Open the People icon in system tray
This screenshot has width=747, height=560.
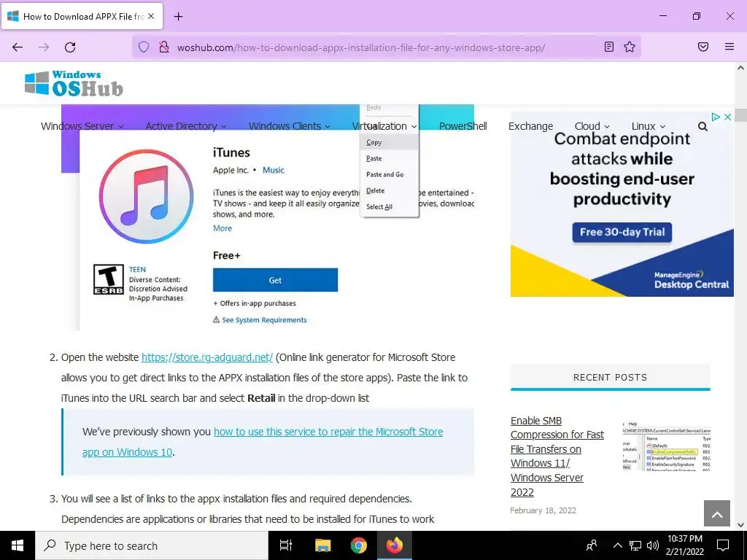click(x=592, y=545)
